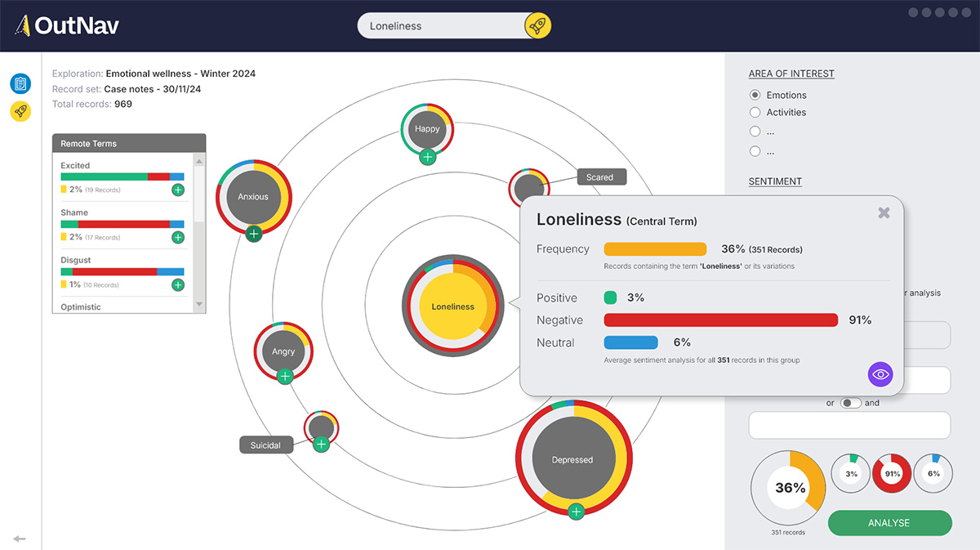This screenshot has height=550, width=980.
Task: Add the Shame term with its plus icon
Action: point(177,237)
